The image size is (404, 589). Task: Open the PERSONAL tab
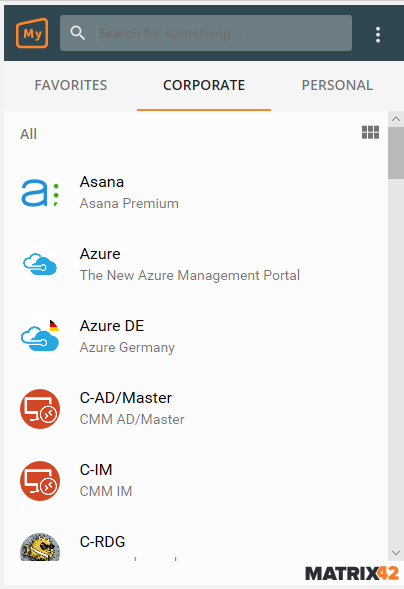coord(337,85)
